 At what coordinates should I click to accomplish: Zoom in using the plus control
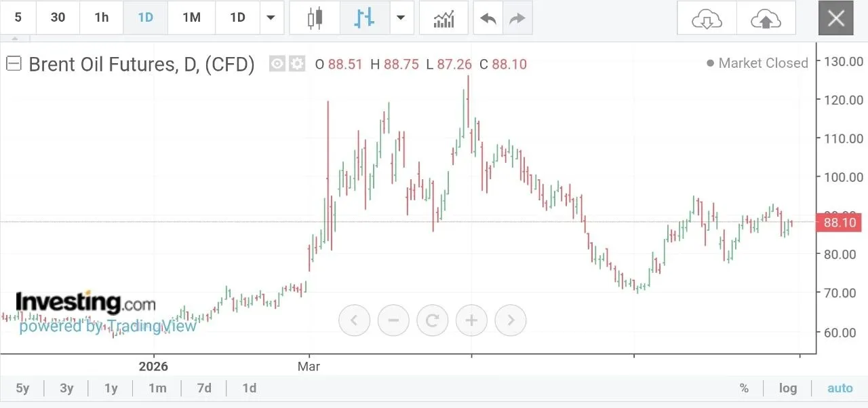pos(472,320)
